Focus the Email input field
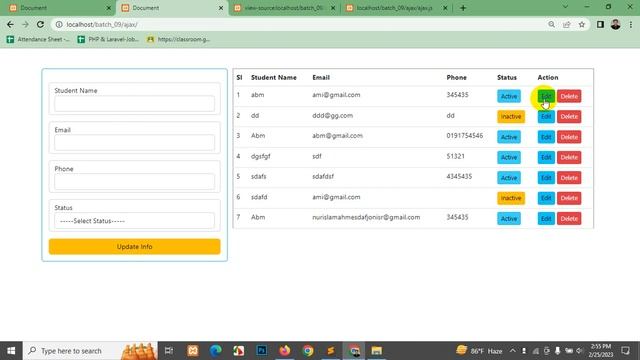640x360 pixels. [x=134, y=143]
